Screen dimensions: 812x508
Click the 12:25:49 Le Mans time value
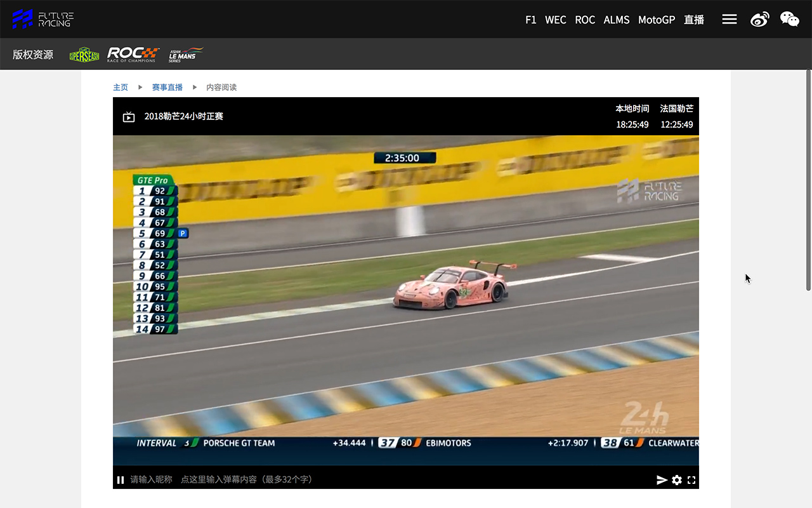(x=677, y=124)
